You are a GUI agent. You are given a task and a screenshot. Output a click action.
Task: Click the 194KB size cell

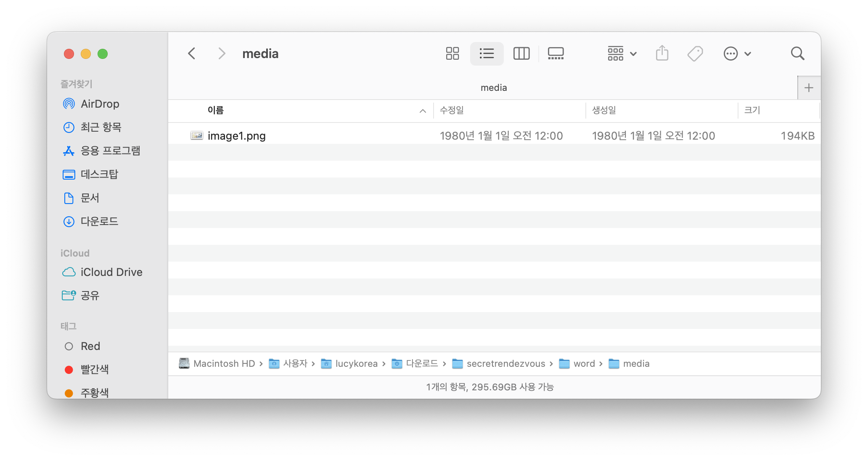pos(797,135)
